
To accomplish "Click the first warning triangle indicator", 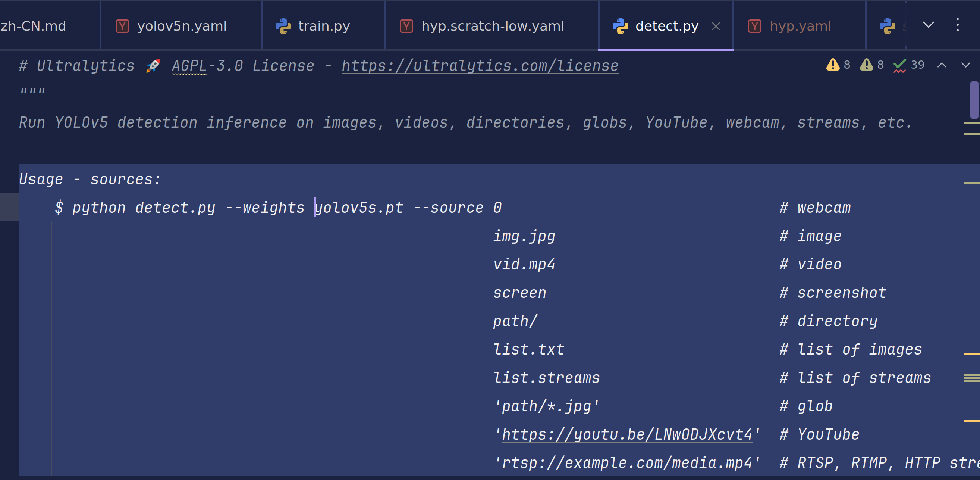I will (x=833, y=65).
